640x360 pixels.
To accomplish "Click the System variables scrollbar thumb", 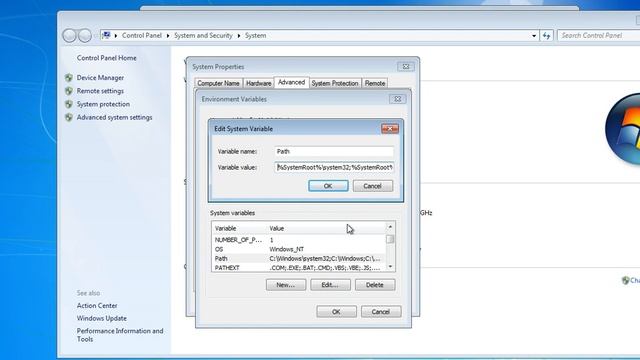I will click(x=390, y=239).
